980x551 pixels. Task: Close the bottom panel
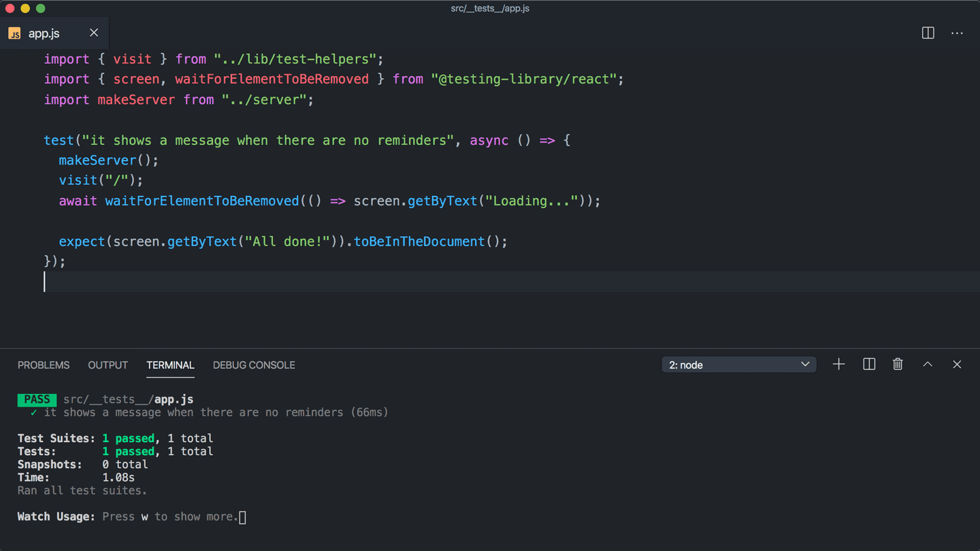click(957, 365)
